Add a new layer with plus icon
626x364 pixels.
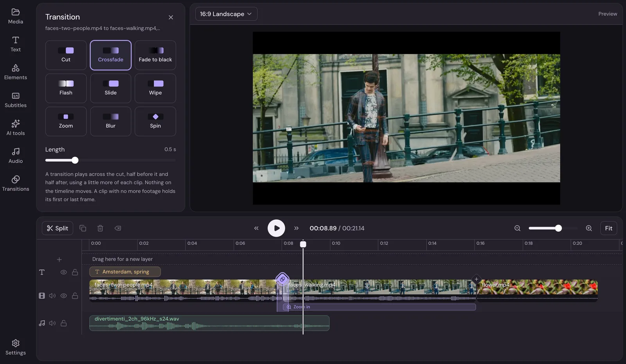coord(59,259)
